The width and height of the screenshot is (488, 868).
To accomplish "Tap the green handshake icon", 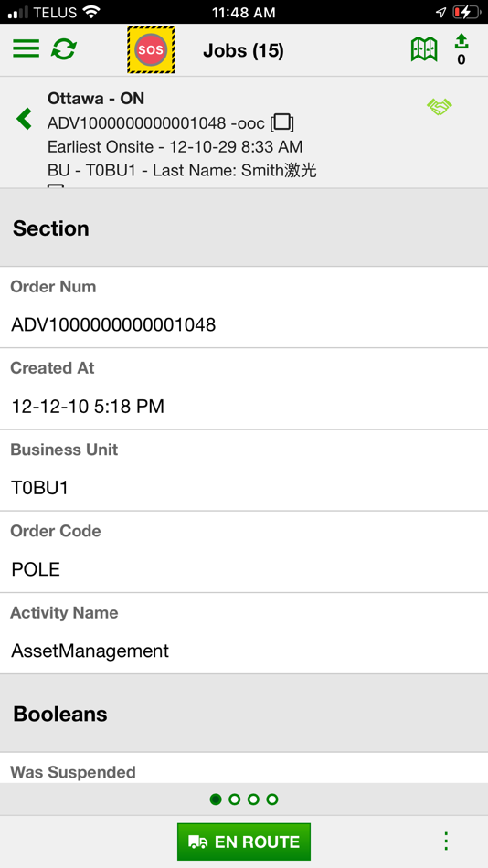I will pos(440,106).
